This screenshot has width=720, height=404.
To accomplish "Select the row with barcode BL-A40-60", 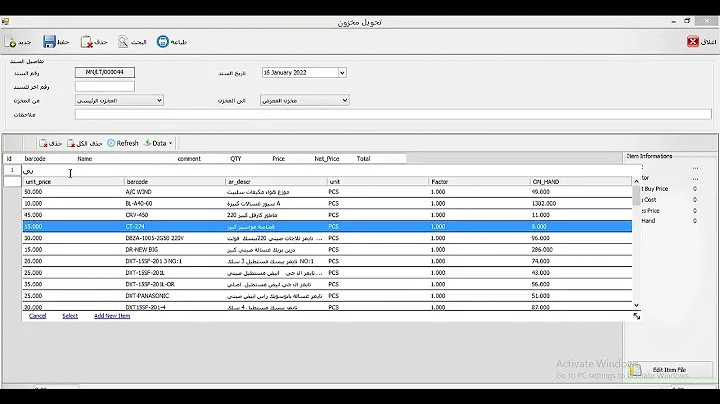I will click(x=327, y=203).
